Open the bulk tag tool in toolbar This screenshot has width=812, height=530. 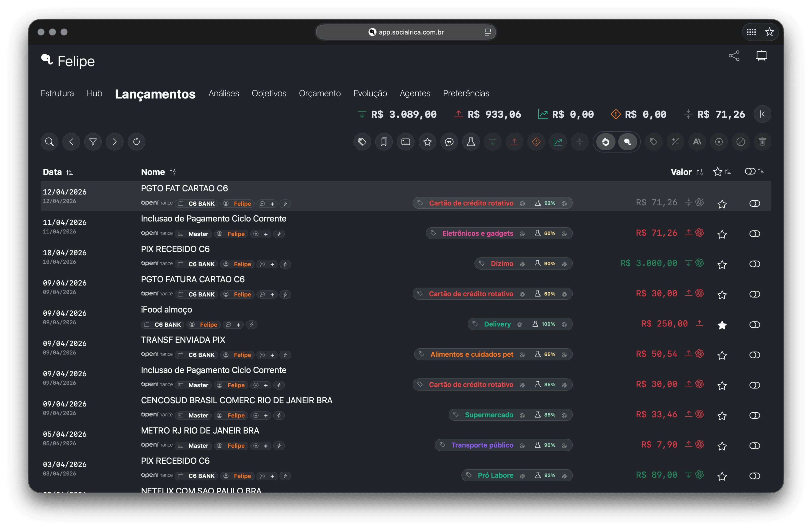pyautogui.click(x=362, y=142)
